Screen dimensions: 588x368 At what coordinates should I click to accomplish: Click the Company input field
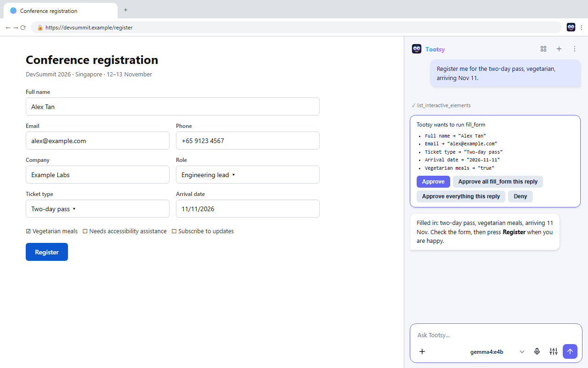pyautogui.click(x=97, y=175)
